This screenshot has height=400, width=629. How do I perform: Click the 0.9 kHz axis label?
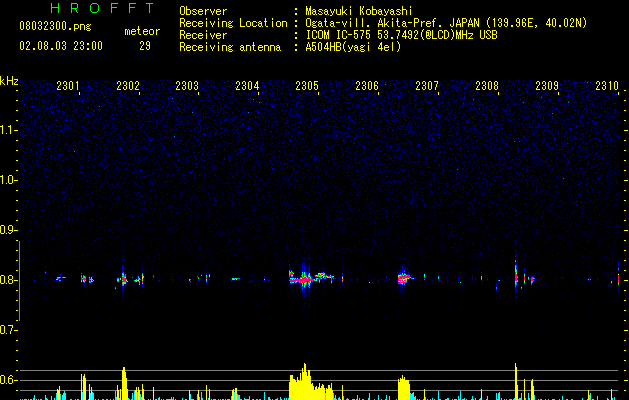[x=8, y=230]
